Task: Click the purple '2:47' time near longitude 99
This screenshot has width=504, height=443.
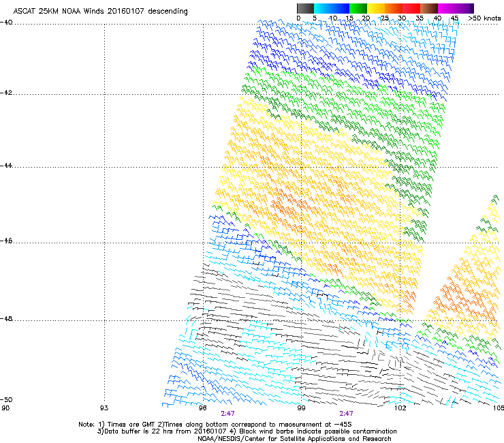Action: tap(346, 414)
